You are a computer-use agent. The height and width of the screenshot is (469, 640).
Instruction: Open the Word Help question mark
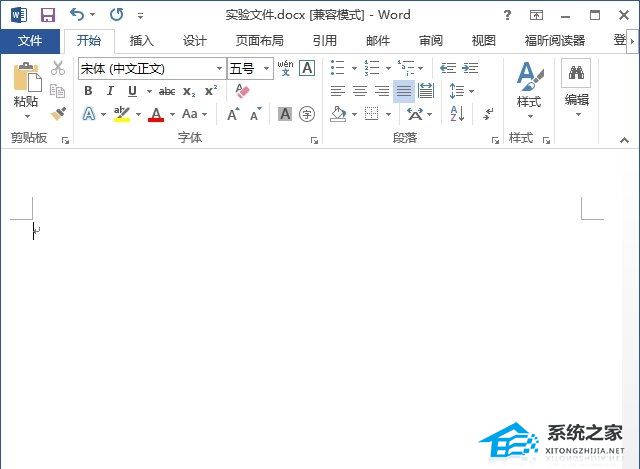pos(507,16)
